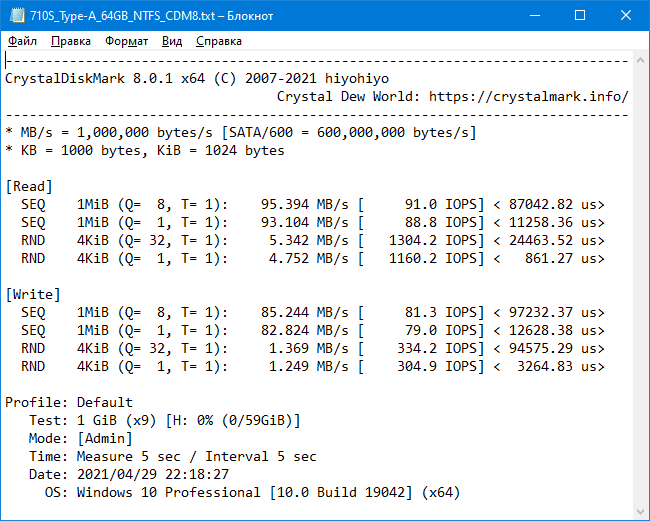Open the Справка menu
Screen dimensions: 650x521
point(219,41)
